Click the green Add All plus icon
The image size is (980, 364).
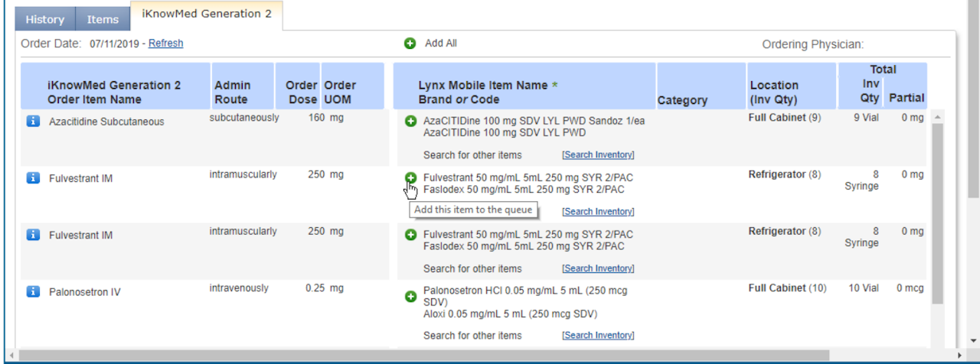pos(410,44)
